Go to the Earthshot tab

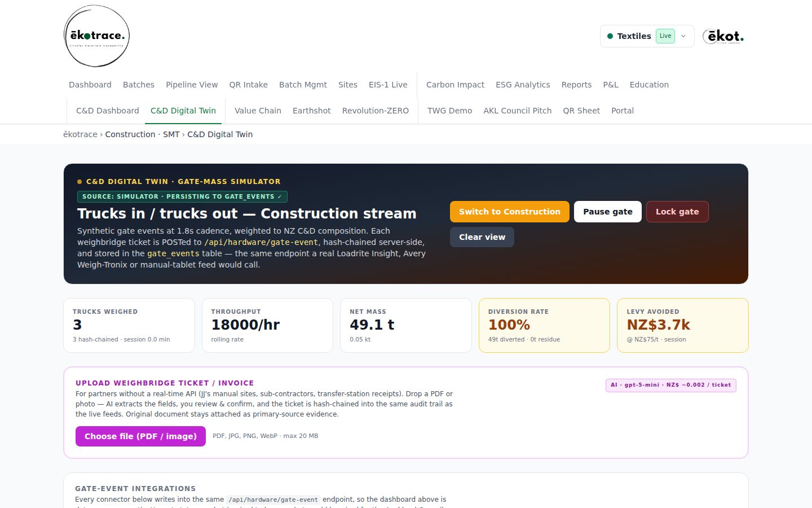[x=311, y=111]
